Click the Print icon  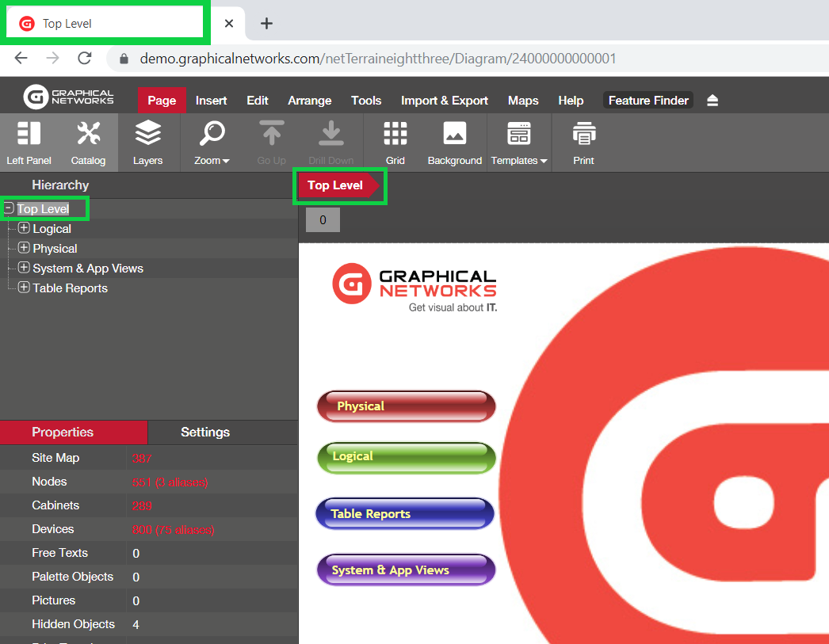(x=583, y=135)
